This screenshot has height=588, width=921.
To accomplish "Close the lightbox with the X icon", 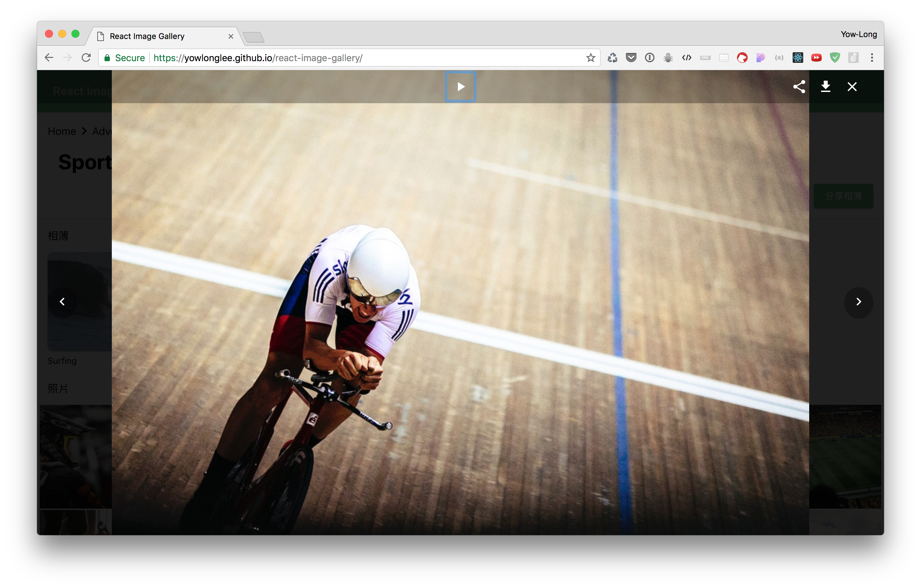I will (852, 87).
